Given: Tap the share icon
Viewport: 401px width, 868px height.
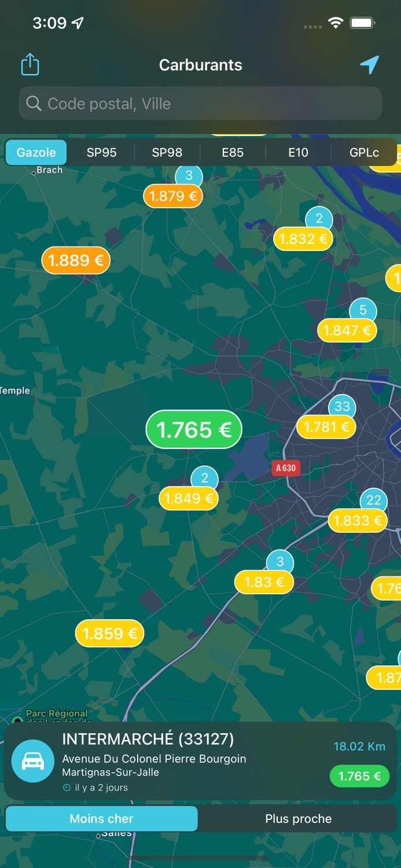Looking at the screenshot, I should (x=30, y=64).
